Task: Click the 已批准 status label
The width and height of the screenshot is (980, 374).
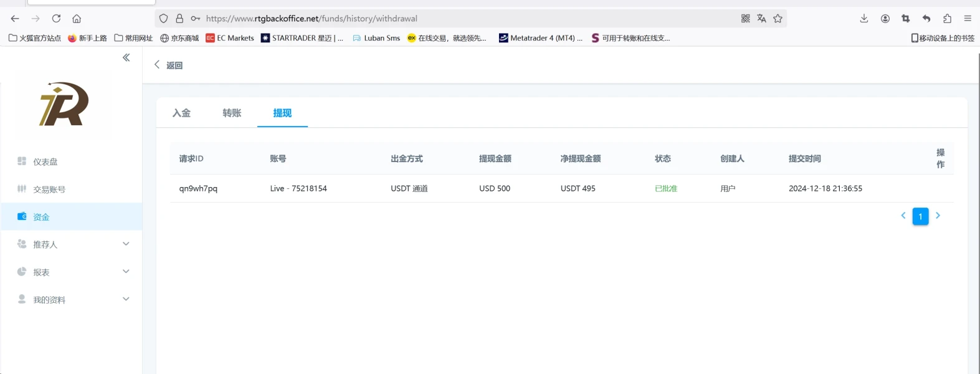Action: (666, 188)
